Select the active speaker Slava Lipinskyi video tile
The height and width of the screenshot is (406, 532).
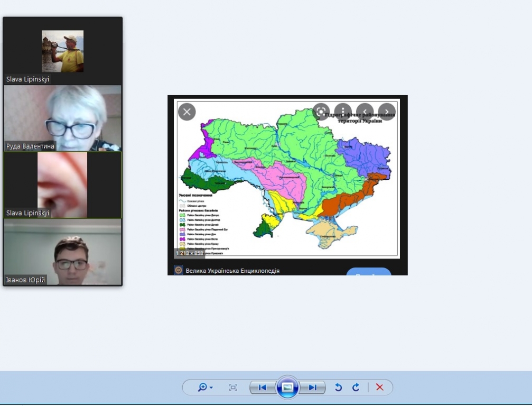coord(63,185)
